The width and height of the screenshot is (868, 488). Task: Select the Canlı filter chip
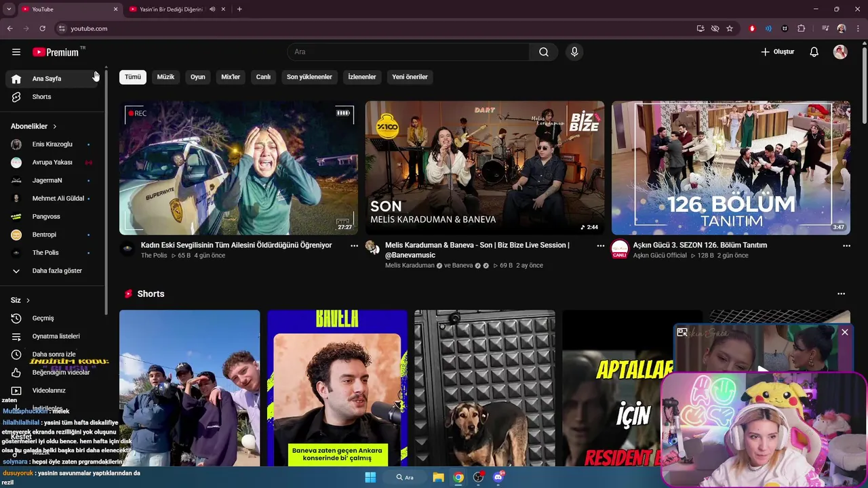[x=263, y=77]
